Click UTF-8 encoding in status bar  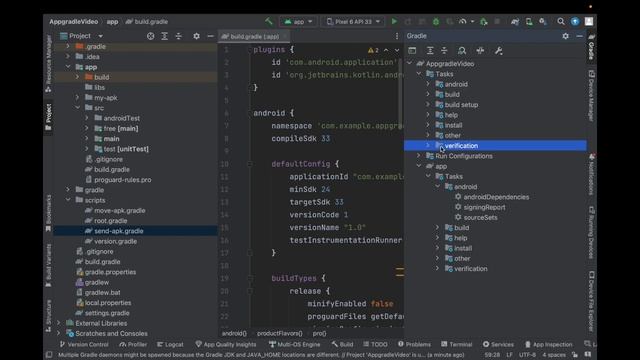[527, 355]
